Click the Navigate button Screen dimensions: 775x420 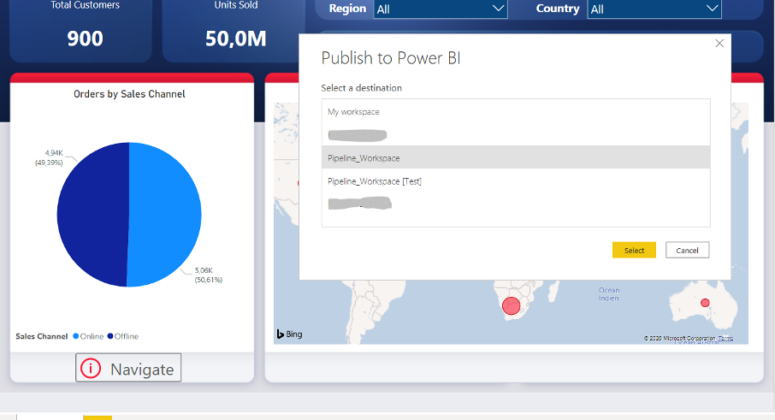(129, 369)
